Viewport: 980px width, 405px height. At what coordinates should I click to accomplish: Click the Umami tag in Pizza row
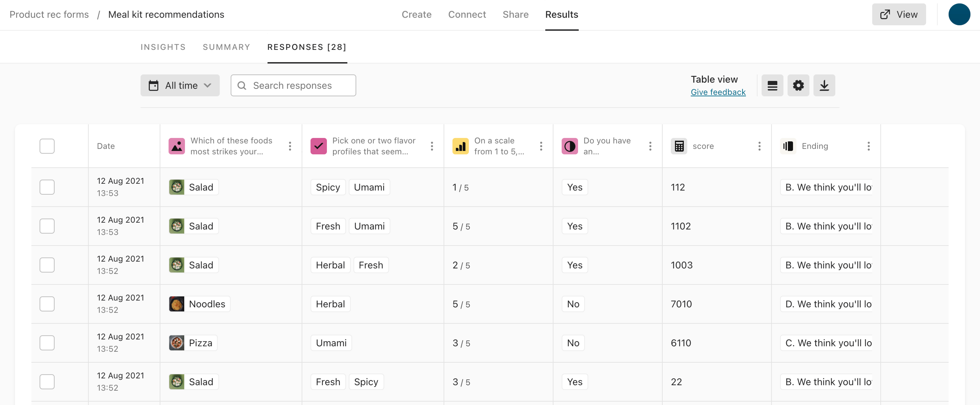pos(331,343)
